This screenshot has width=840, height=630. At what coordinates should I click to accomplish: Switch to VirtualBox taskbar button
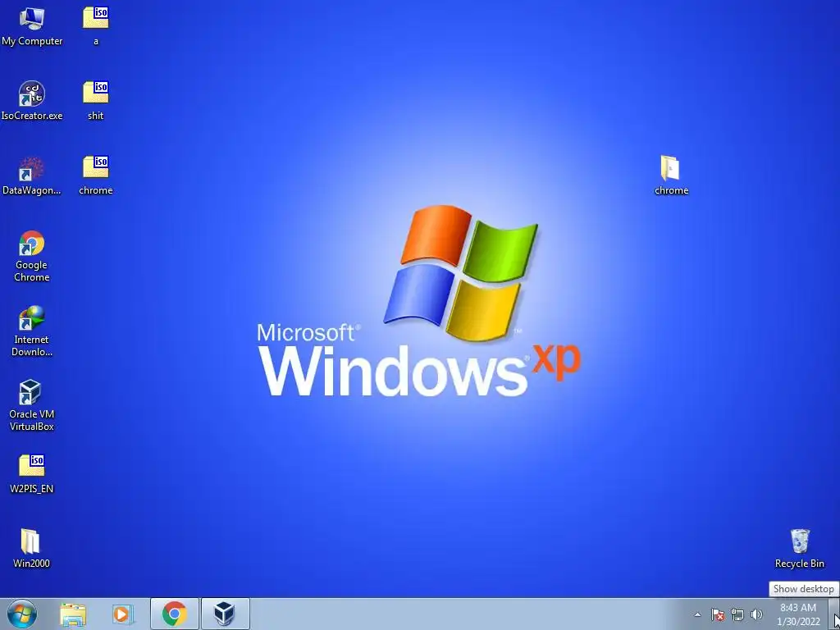(x=225, y=614)
